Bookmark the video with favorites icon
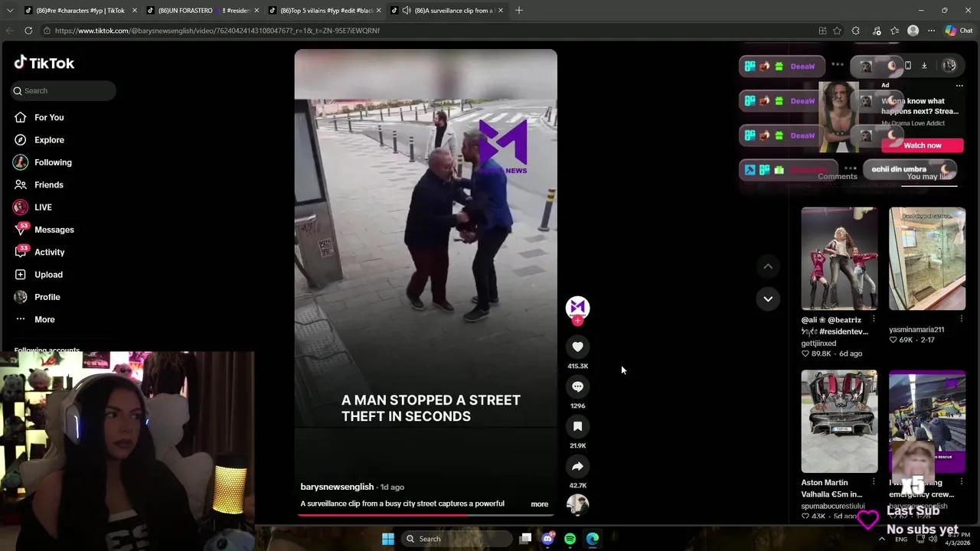Image resolution: width=980 pixels, height=551 pixels. 577,426
